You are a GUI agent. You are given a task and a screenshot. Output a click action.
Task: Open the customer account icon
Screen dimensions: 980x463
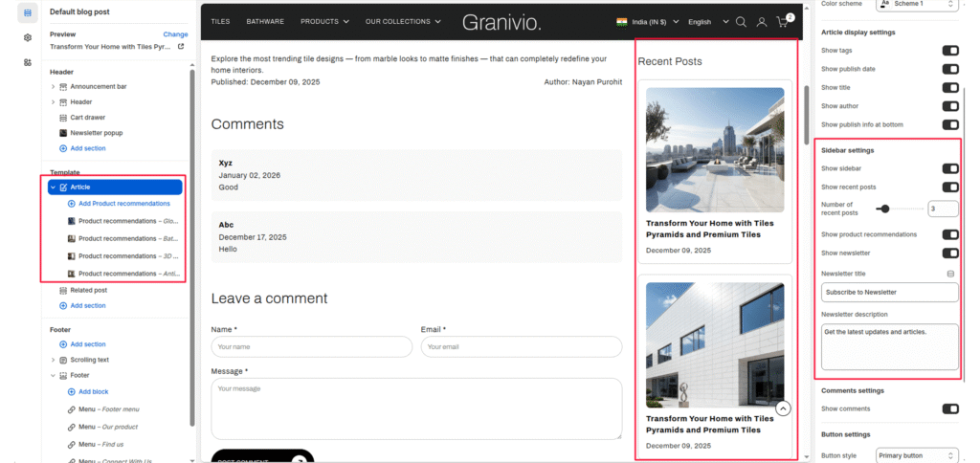(x=762, y=22)
